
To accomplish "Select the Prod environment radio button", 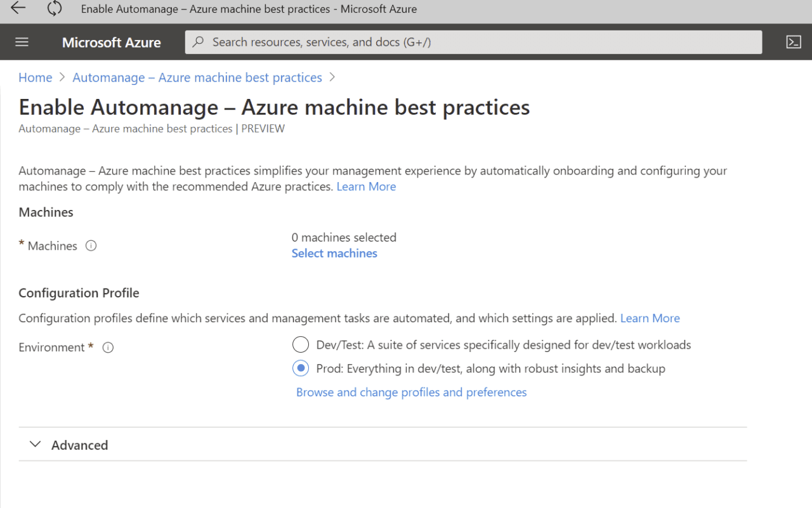I will 300,368.
